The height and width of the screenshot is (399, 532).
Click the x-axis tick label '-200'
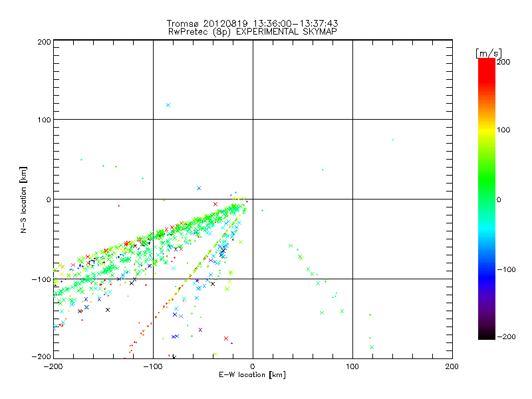53,366
